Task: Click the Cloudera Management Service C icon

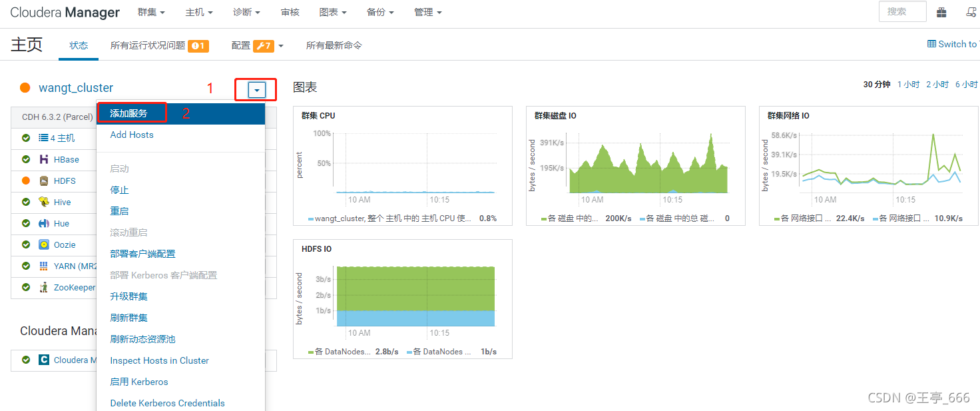Action: pos(44,360)
